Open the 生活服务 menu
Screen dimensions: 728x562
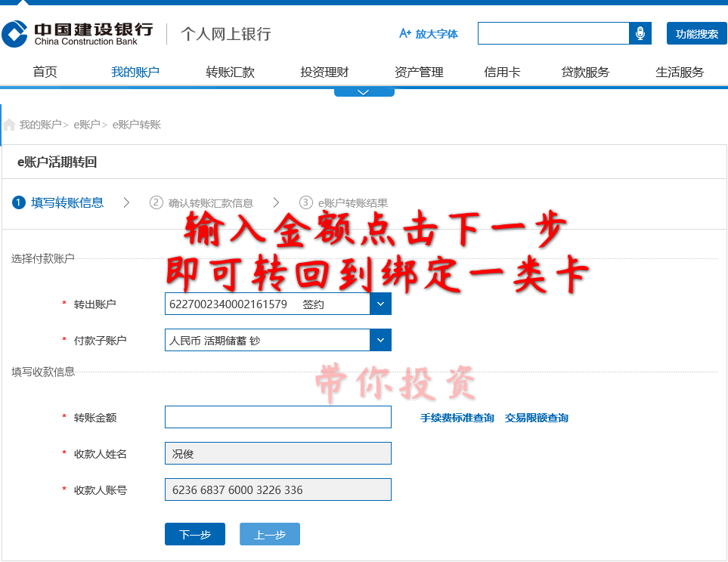680,72
